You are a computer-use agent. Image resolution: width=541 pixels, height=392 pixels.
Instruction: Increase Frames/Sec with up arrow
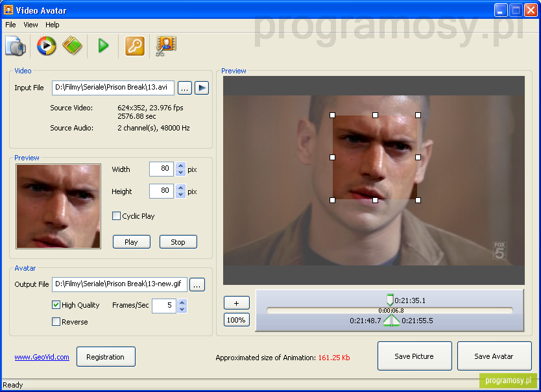click(182, 302)
